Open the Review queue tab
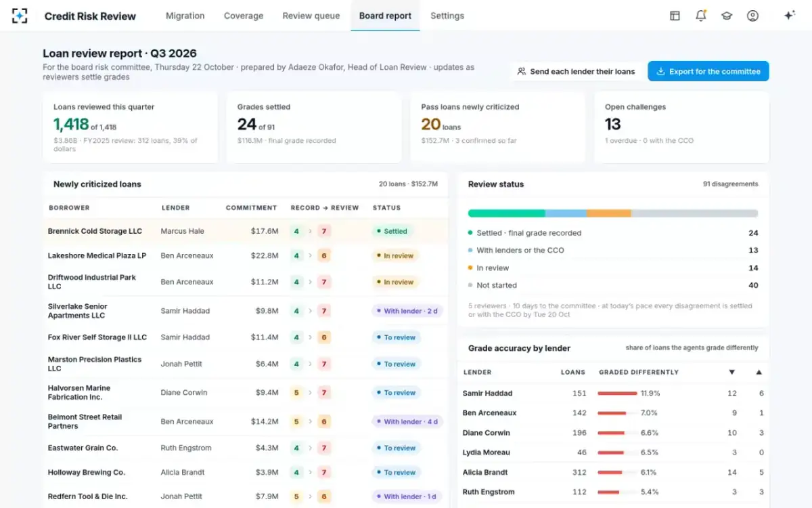This screenshot has height=508, width=812. 311,16
